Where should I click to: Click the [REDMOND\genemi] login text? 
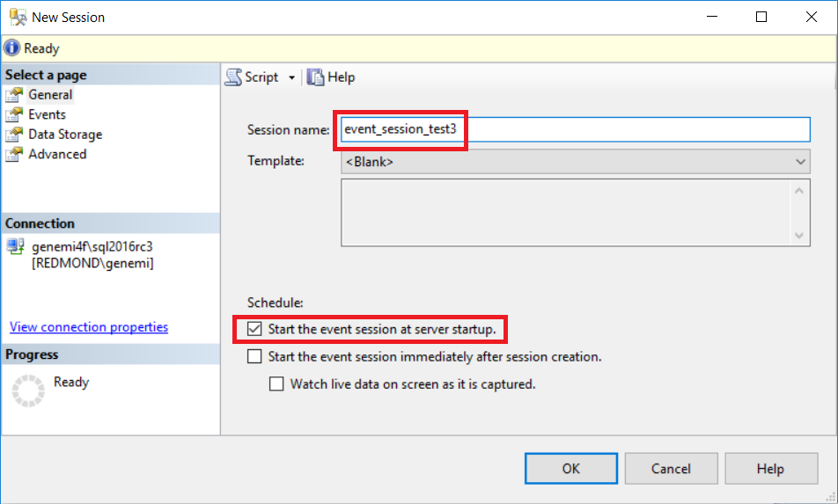(x=92, y=263)
